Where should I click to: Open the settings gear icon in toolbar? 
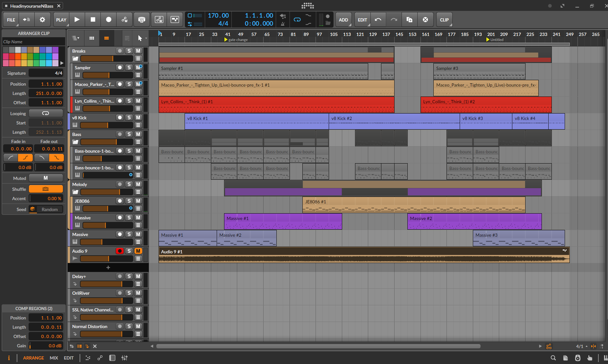pyautogui.click(x=42, y=20)
